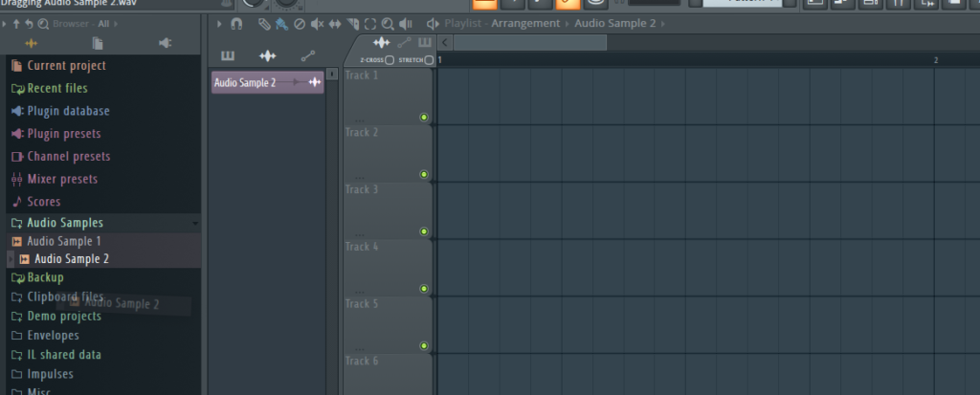The height and width of the screenshot is (395, 980).
Task: Click the browser plugin plug icon
Action: coord(165,43)
